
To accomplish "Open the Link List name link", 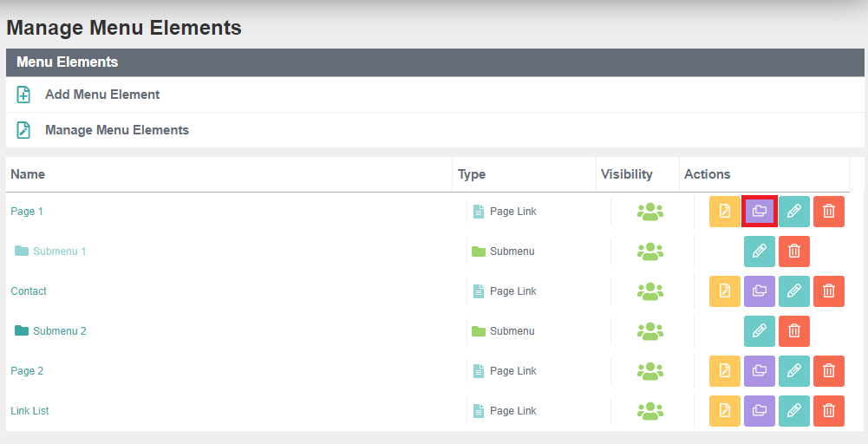I will (29, 411).
